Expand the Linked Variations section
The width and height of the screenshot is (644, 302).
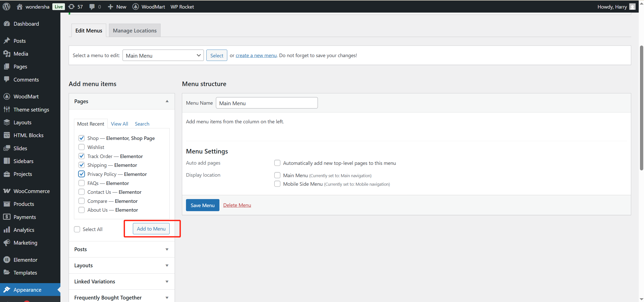point(122,282)
